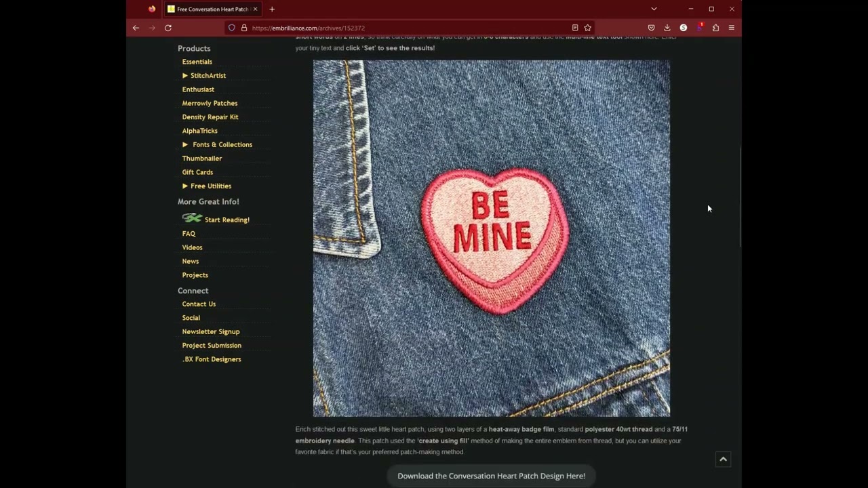Image resolution: width=868 pixels, height=488 pixels.
Task: Open the Social page
Action: (x=191, y=318)
